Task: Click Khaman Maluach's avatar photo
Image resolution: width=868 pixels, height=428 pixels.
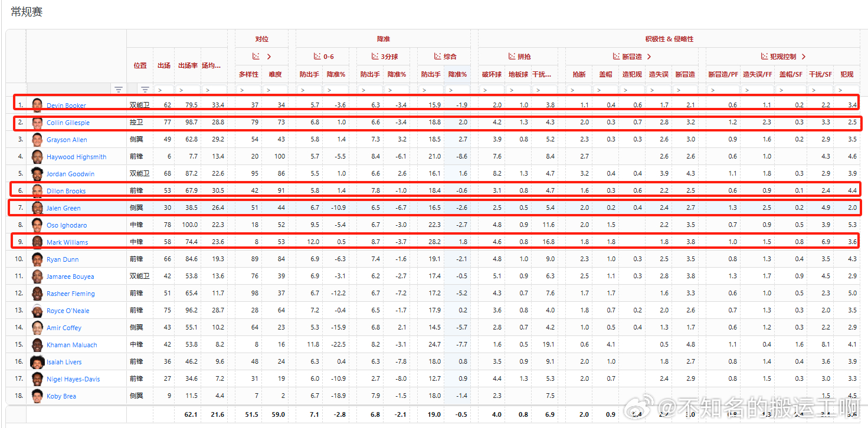Action: pos(38,345)
